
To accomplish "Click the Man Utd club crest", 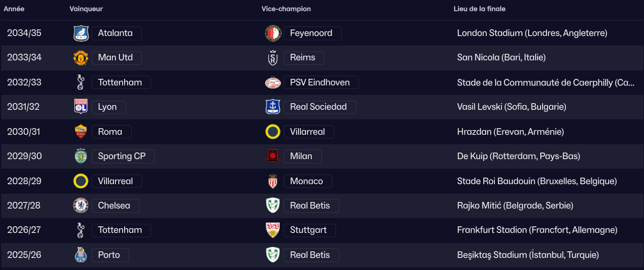I will (81, 58).
